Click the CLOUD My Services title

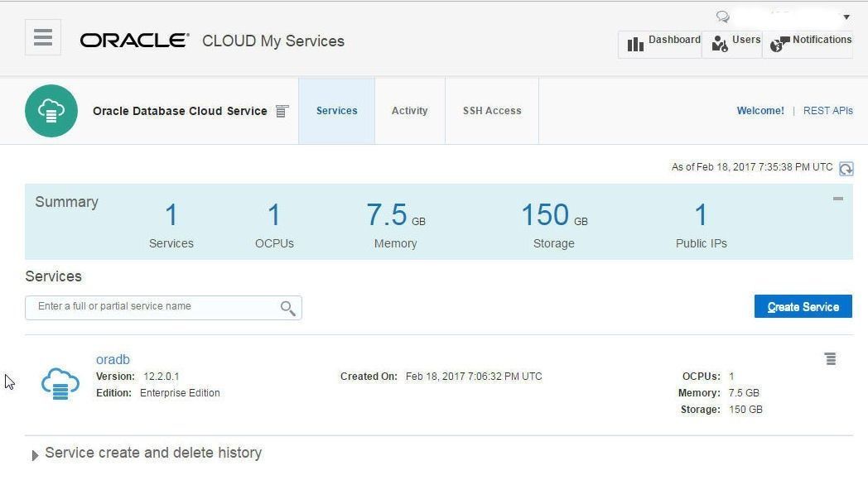273,41
